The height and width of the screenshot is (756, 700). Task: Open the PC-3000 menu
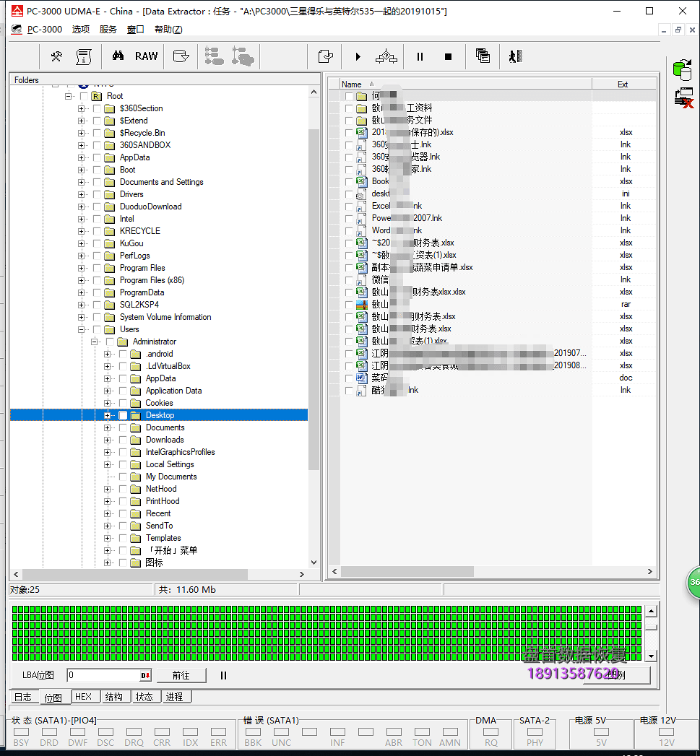(45, 30)
